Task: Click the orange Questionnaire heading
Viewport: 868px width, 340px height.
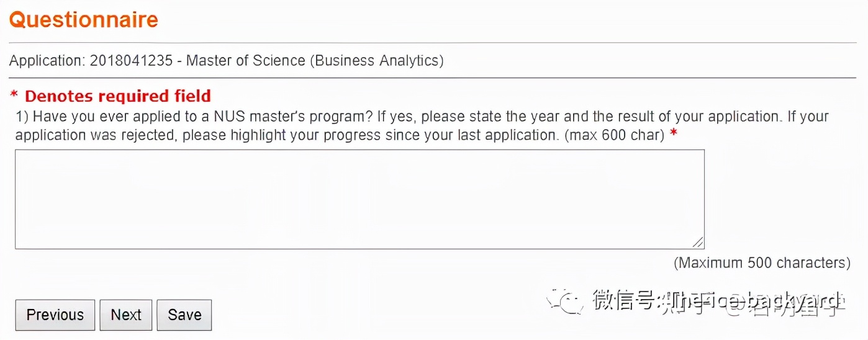Action: pos(84,20)
